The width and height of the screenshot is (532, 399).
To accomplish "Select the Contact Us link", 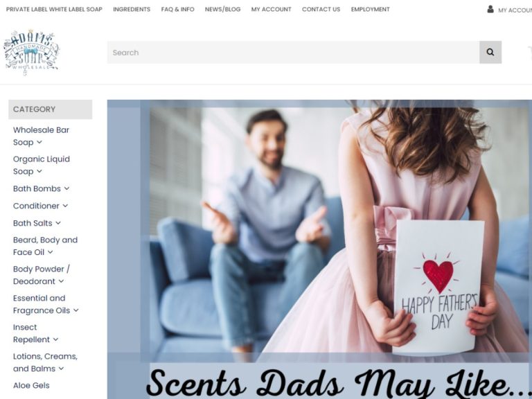I will tap(321, 10).
